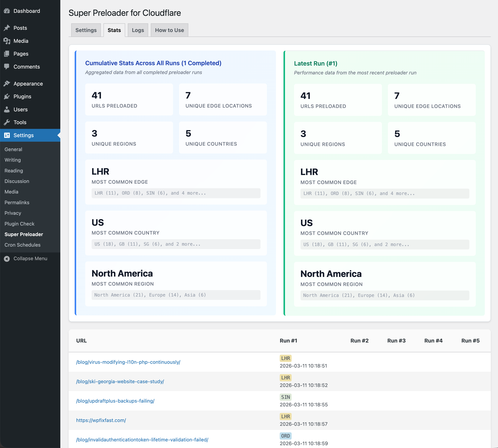Click the Pages document icon
This screenshot has width=498, height=448.
click(7, 54)
